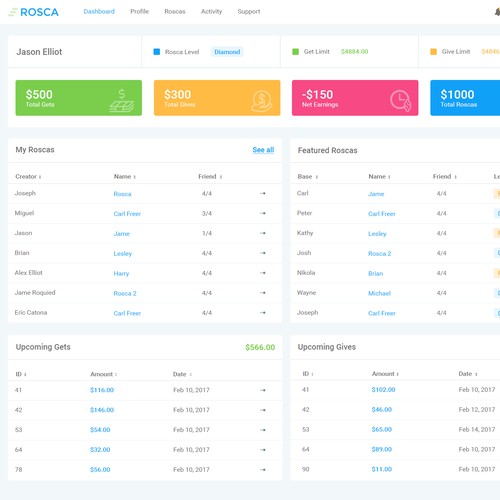Open Michael link in Featured Roscas
This screenshot has height=500, width=500.
point(379,293)
